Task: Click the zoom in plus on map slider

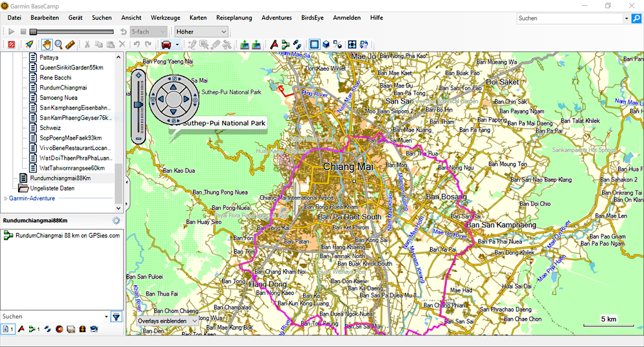Action: (x=138, y=76)
